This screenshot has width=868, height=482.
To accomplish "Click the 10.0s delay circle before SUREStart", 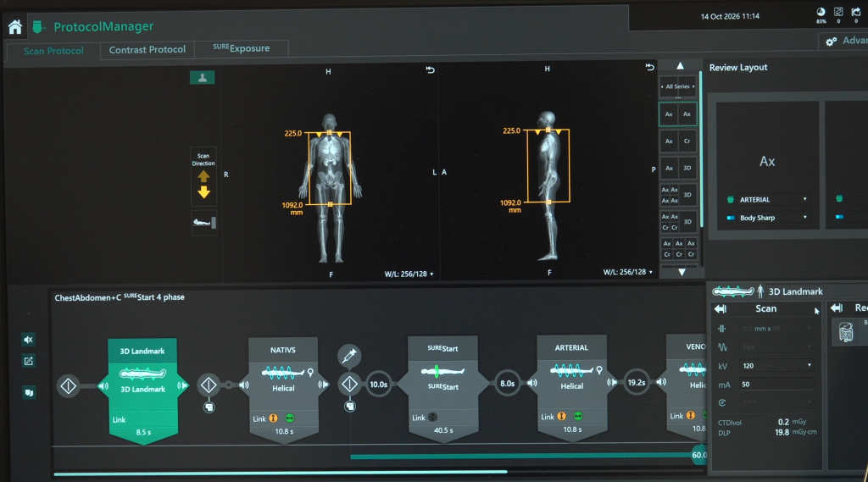I will click(379, 384).
